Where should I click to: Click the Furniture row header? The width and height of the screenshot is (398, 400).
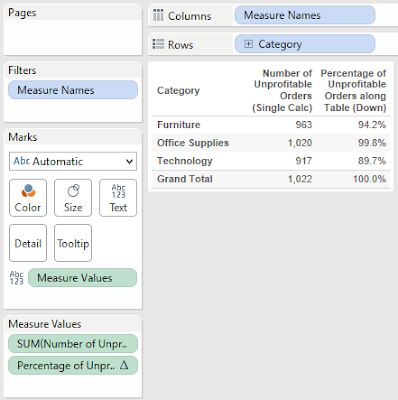pos(179,125)
